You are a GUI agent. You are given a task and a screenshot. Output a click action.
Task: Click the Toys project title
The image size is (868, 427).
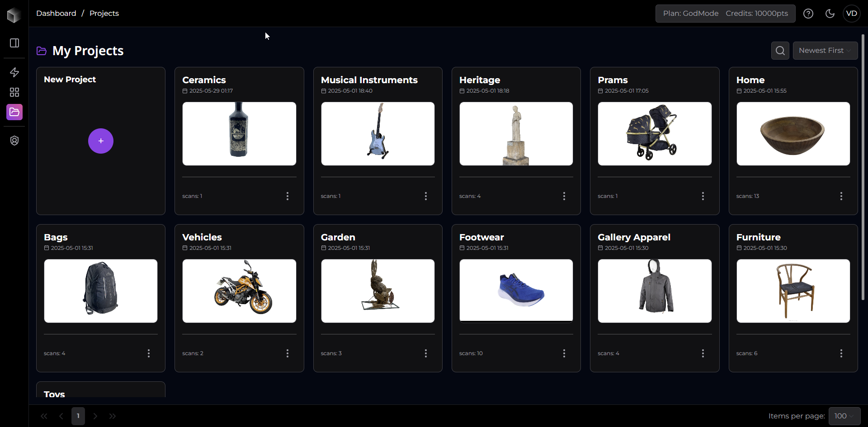click(54, 394)
